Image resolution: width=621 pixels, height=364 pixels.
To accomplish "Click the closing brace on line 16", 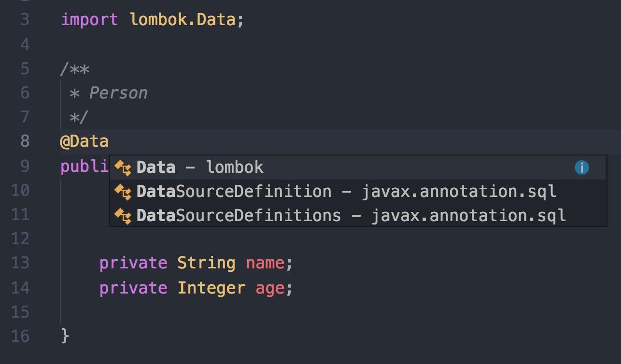I will pyautogui.click(x=65, y=336).
